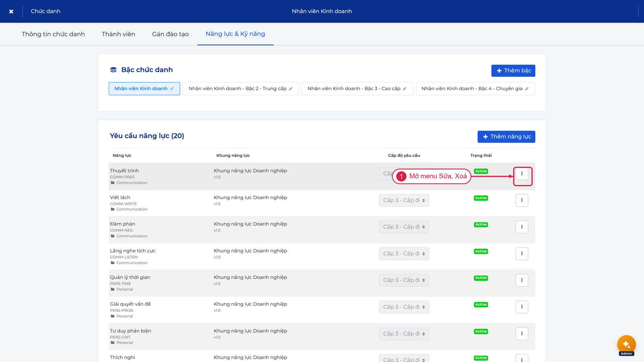Edit pencil icon on Bậc 3 - Cao cấp
The height and width of the screenshot is (362, 644).
point(405,89)
